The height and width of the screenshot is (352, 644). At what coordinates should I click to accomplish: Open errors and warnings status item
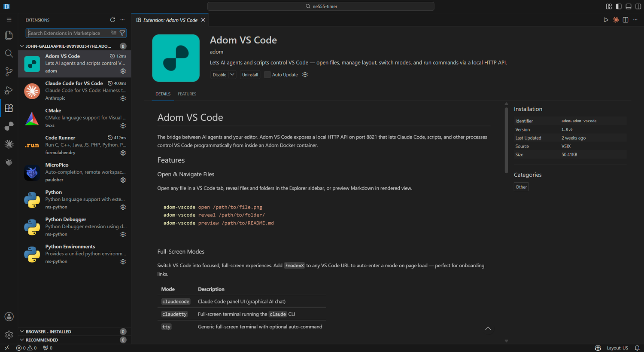pos(26,348)
